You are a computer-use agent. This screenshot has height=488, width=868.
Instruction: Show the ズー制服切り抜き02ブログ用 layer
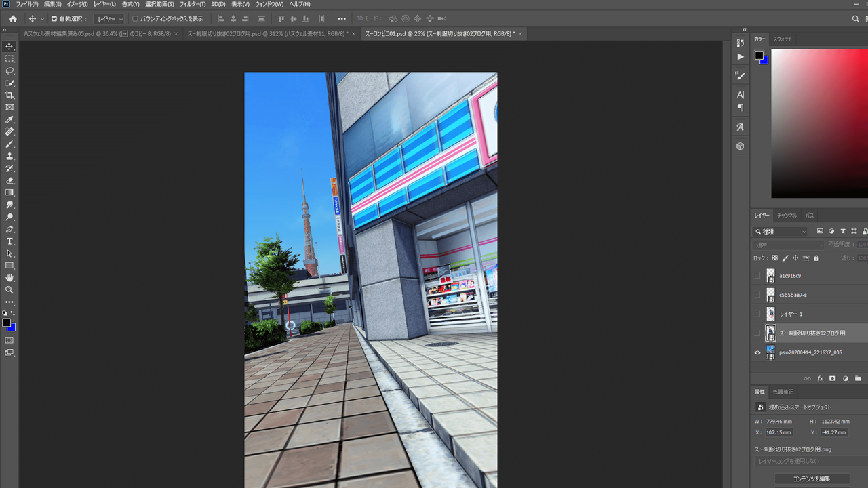click(757, 333)
